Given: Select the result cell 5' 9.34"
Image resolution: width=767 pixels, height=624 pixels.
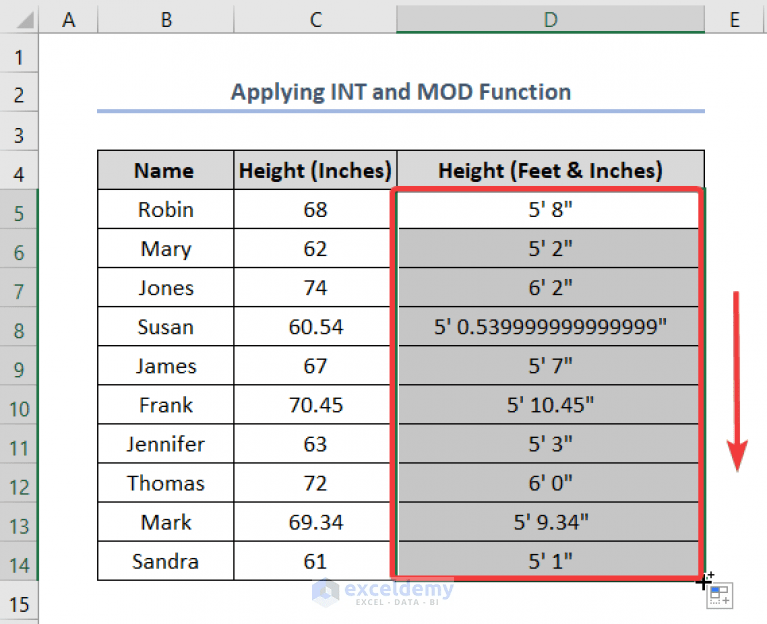Looking at the screenshot, I should [551, 522].
